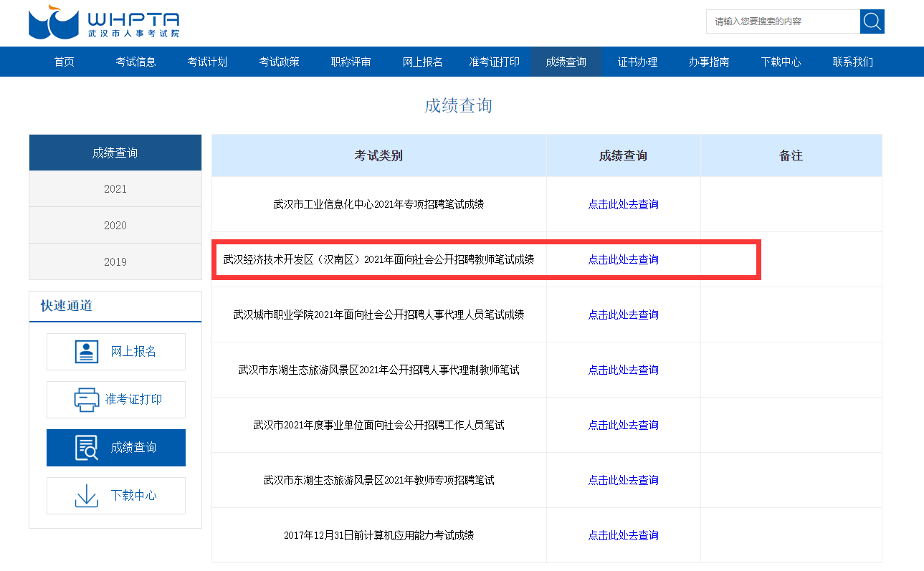Screen dimensions: 924x571
Task: Query 计算机应用能力考试 score link
Action: point(624,535)
